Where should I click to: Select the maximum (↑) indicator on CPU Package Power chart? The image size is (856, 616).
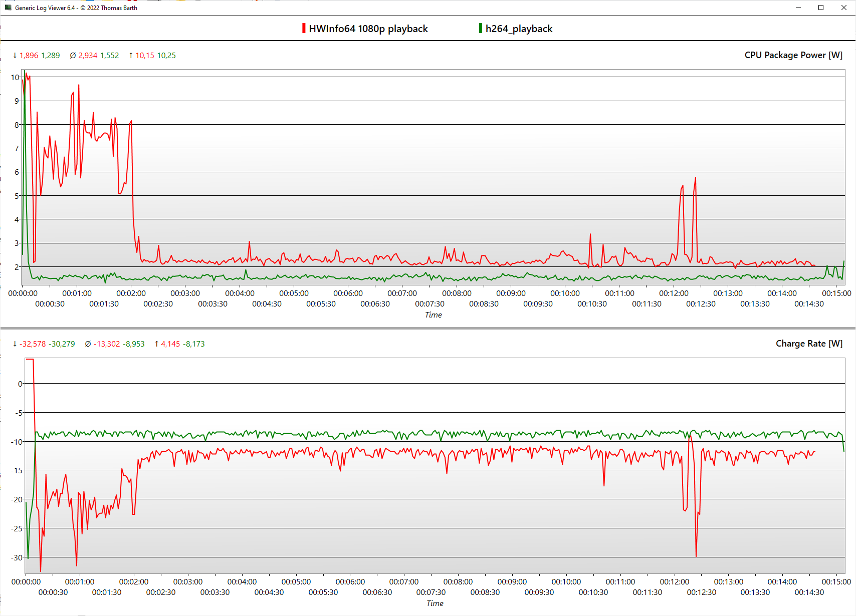[131, 56]
